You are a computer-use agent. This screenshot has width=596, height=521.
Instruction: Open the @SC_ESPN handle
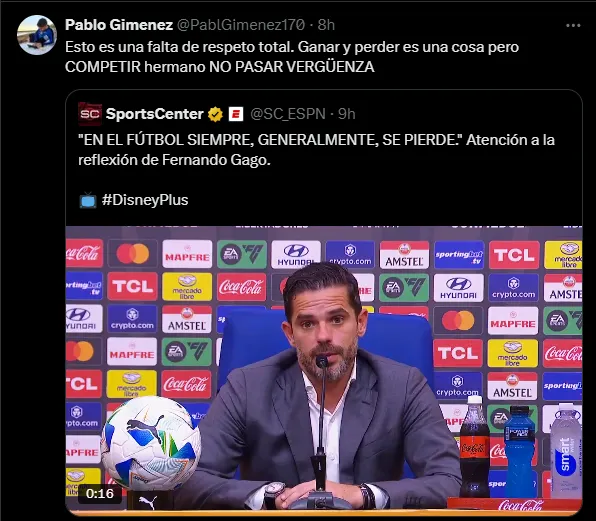tap(288, 114)
